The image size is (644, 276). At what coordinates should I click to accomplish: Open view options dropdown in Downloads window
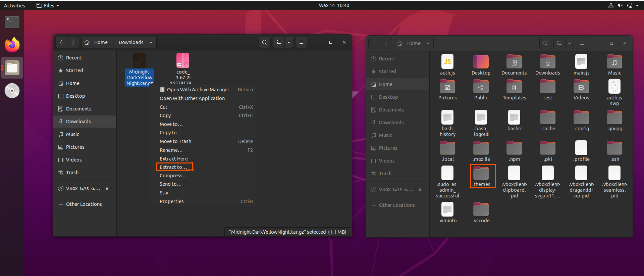(288, 42)
